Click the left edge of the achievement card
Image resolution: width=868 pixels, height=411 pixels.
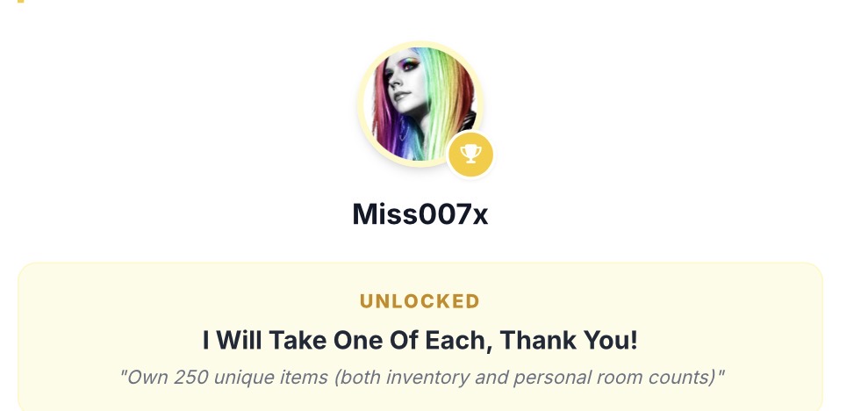pos(23,338)
